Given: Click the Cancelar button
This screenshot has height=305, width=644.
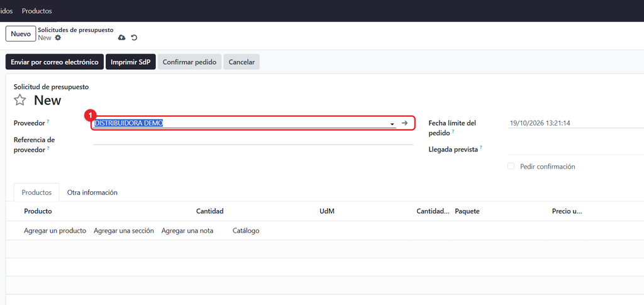Looking at the screenshot, I should [241, 62].
